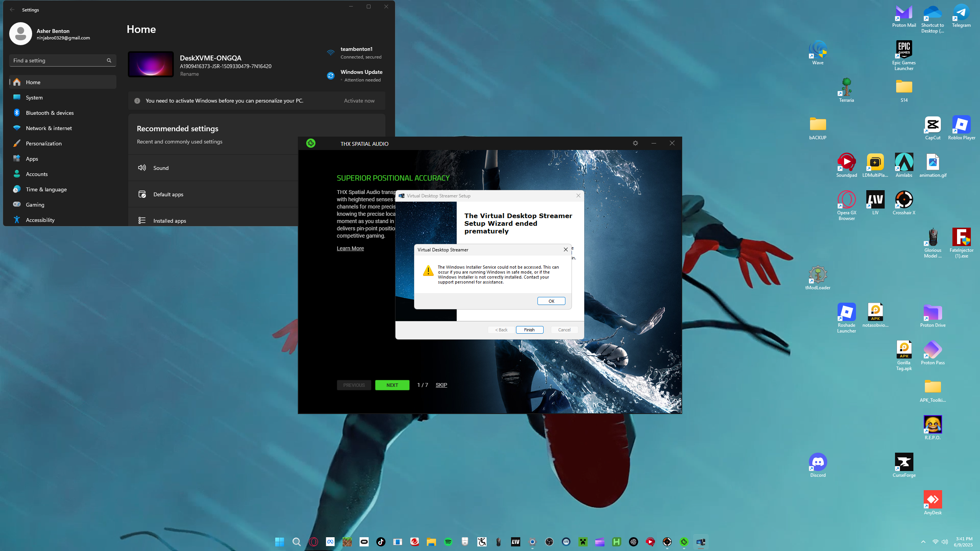Click the Windows Start button
The width and height of the screenshot is (980, 551).
[279, 542]
